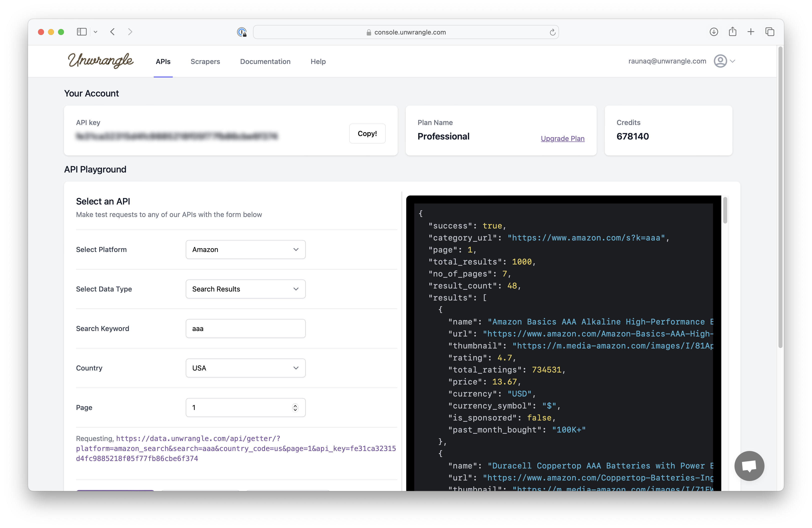Follow the Upgrade Plan link
The width and height of the screenshot is (812, 528).
click(562, 138)
